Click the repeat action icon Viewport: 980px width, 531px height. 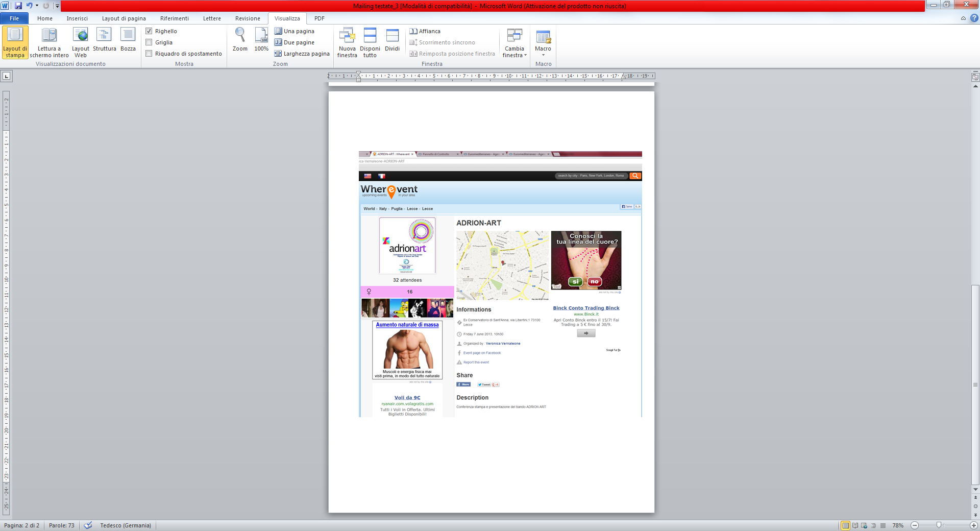[x=46, y=6]
